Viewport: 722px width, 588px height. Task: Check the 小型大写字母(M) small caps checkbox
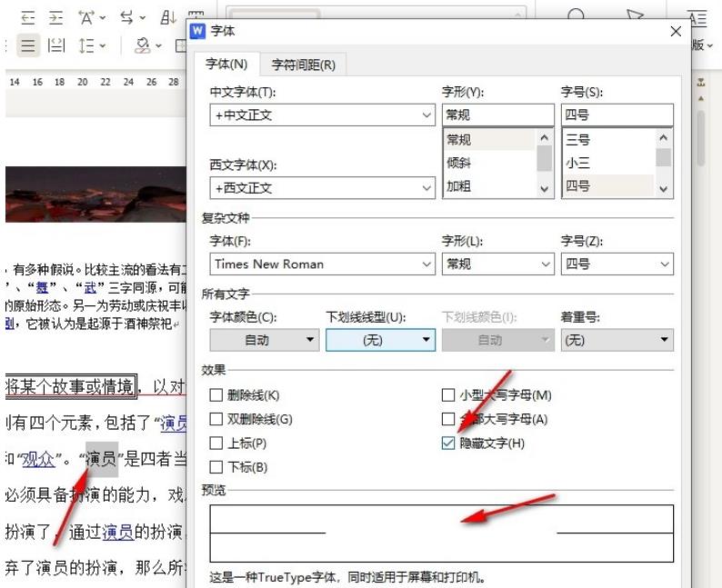point(448,394)
